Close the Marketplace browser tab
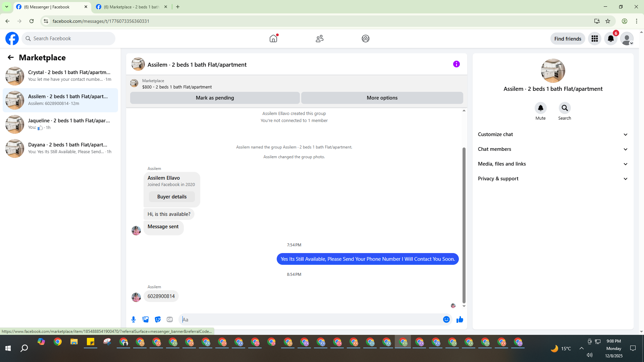This screenshot has width=644, height=362. [165, 7]
